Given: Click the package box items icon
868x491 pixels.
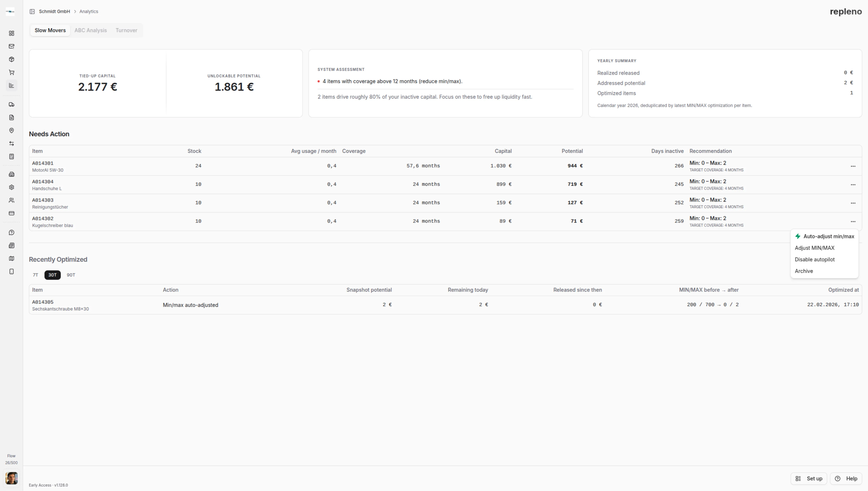Looking at the screenshot, I should pos(11,59).
